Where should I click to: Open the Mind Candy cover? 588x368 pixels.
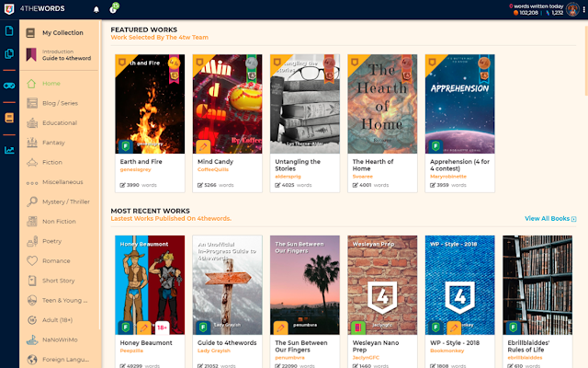[x=227, y=104]
